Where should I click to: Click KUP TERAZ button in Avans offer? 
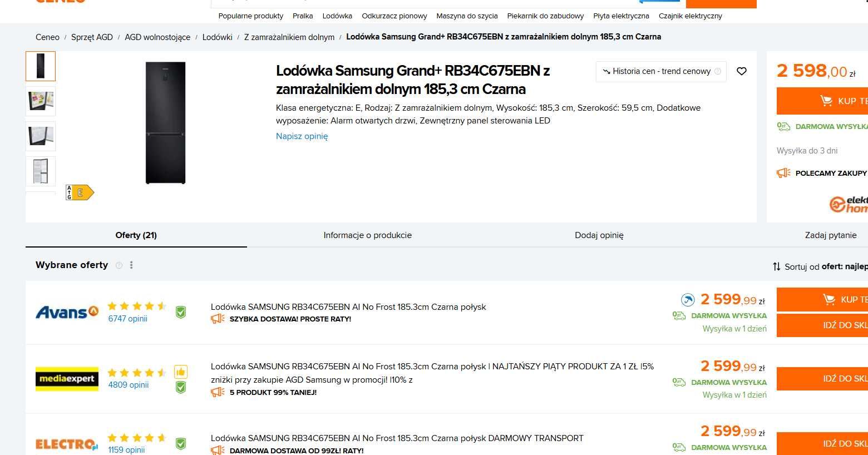[x=822, y=299]
